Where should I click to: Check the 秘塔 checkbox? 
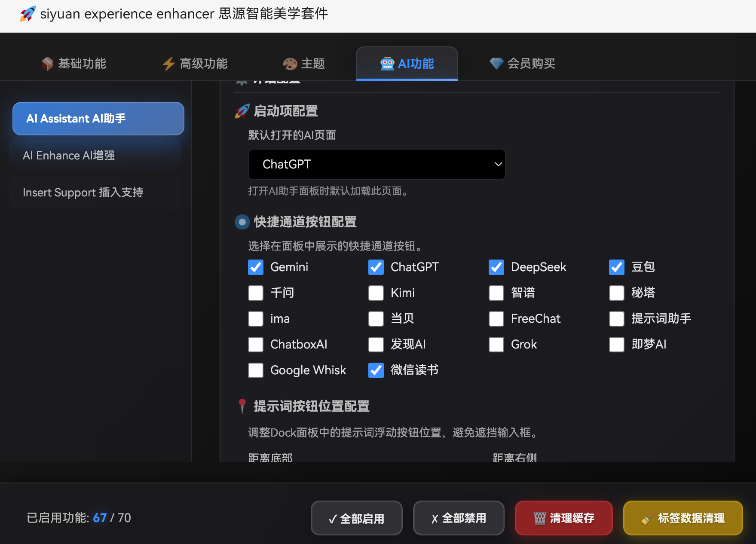617,293
